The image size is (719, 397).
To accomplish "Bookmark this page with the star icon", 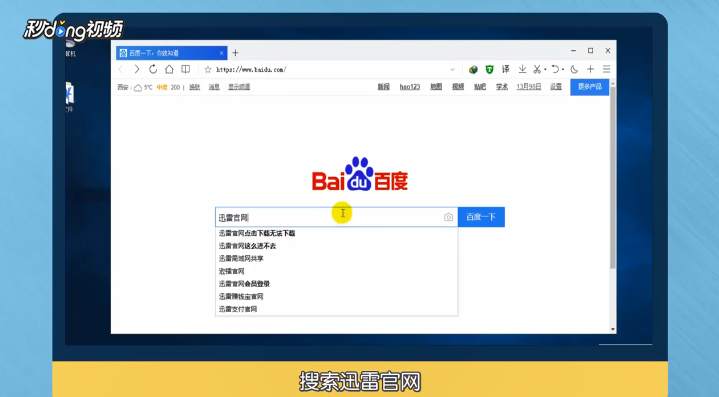I will pos(208,70).
